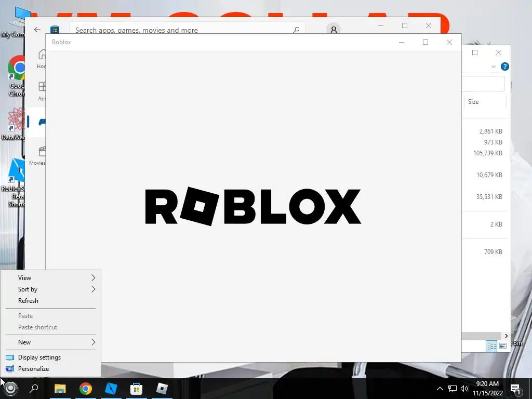The image size is (532, 399).
Task: Close the File Explorer window
Action: [x=498, y=52]
